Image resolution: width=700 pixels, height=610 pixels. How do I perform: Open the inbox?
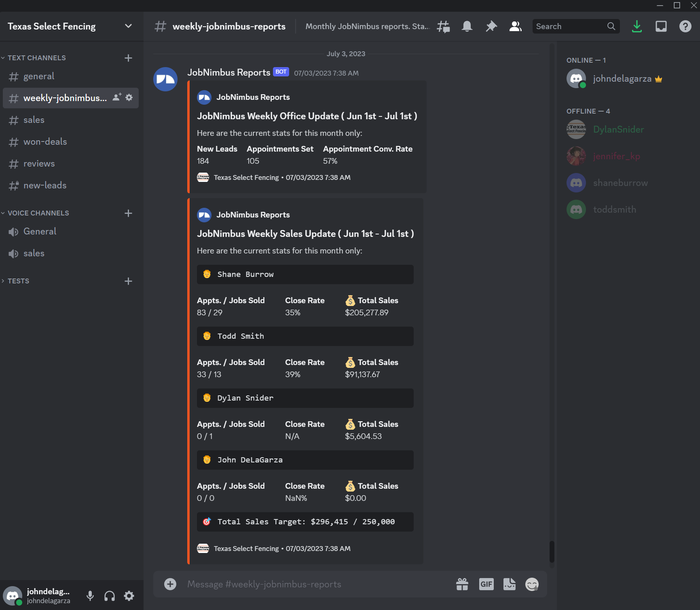(x=661, y=26)
